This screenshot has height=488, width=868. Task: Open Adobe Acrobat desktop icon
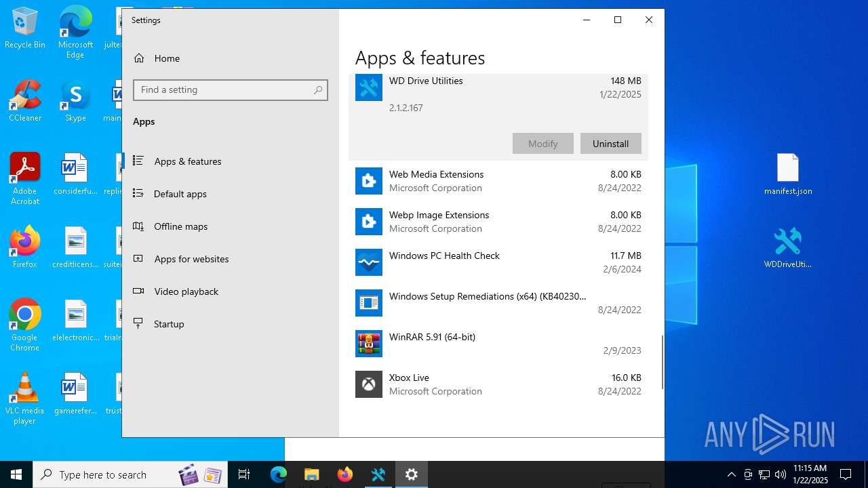pyautogui.click(x=24, y=179)
